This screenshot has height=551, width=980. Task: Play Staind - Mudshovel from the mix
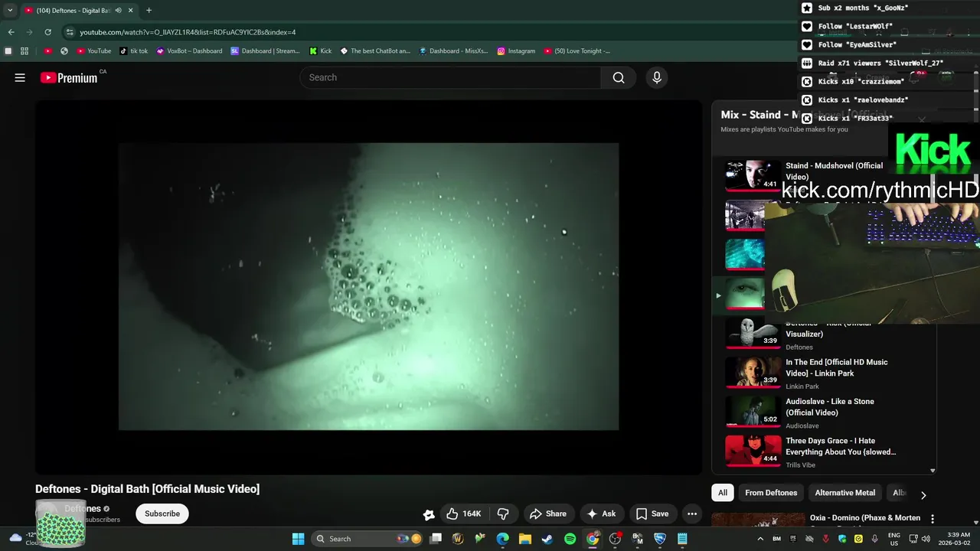pos(753,175)
